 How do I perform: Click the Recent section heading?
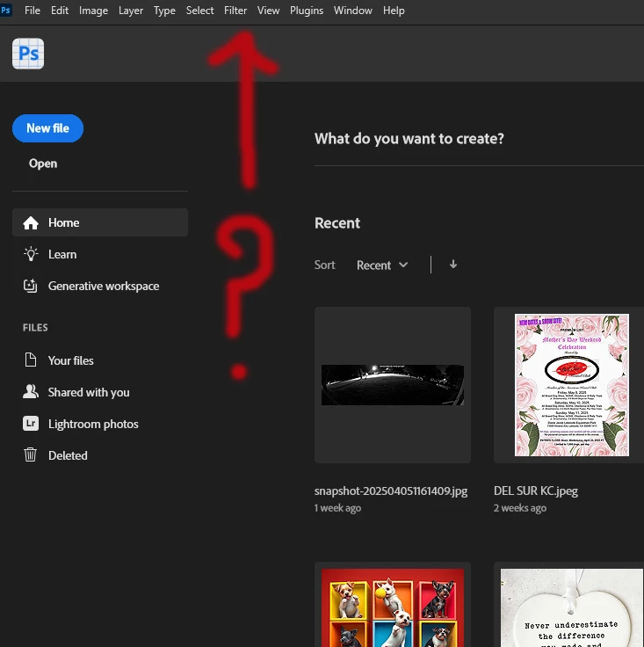click(x=337, y=223)
